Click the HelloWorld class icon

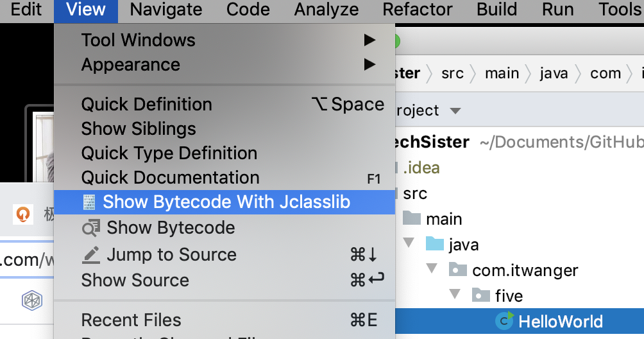[505, 321]
